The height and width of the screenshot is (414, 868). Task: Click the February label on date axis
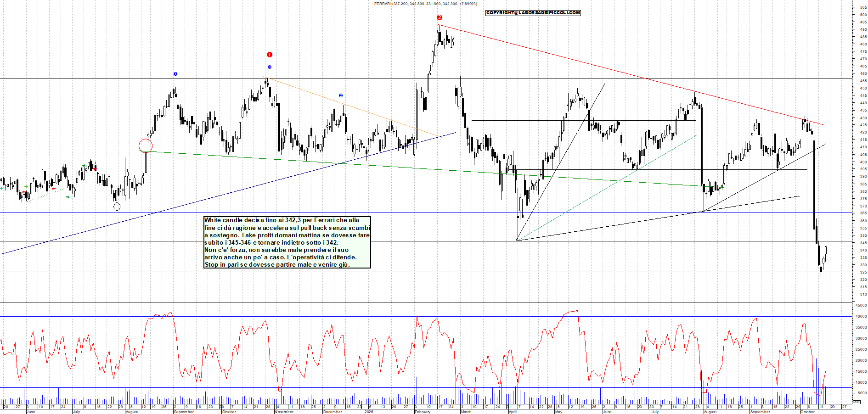[422, 412]
